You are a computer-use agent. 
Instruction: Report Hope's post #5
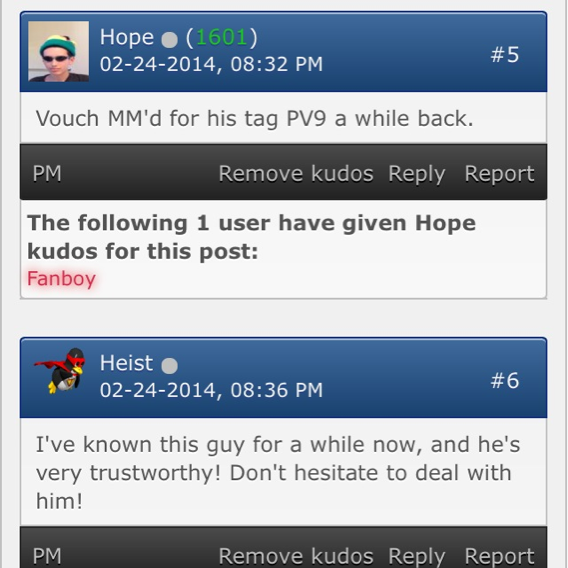click(x=499, y=174)
